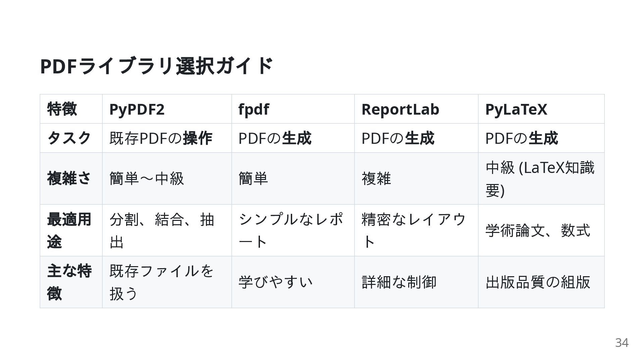Select the PyPDF2 column header

137,109
